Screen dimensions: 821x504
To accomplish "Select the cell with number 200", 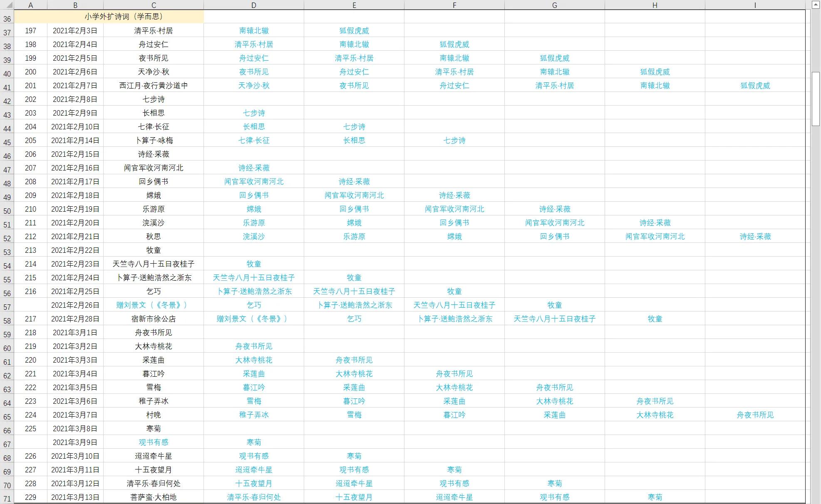I will tap(30, 72).
